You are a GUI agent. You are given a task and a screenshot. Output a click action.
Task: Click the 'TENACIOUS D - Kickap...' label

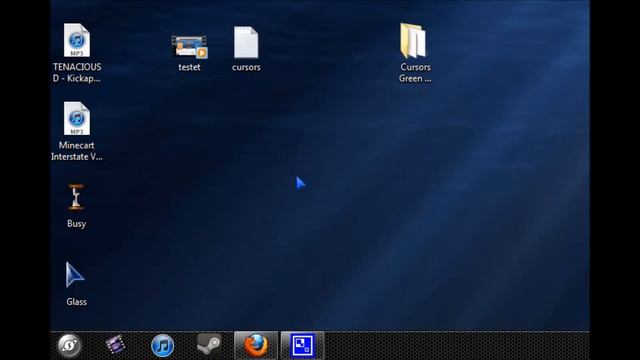tap(77, 73)
